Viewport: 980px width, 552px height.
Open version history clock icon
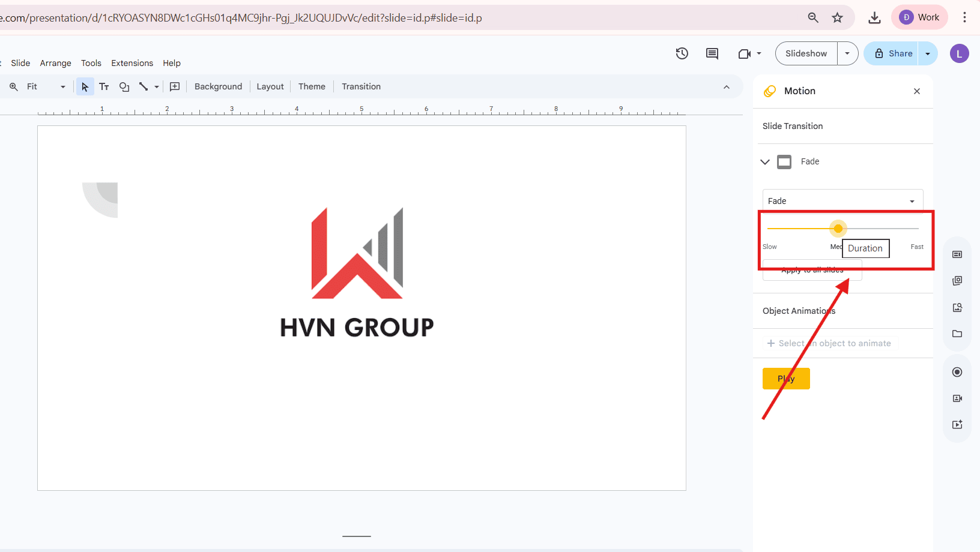point(682,53)
